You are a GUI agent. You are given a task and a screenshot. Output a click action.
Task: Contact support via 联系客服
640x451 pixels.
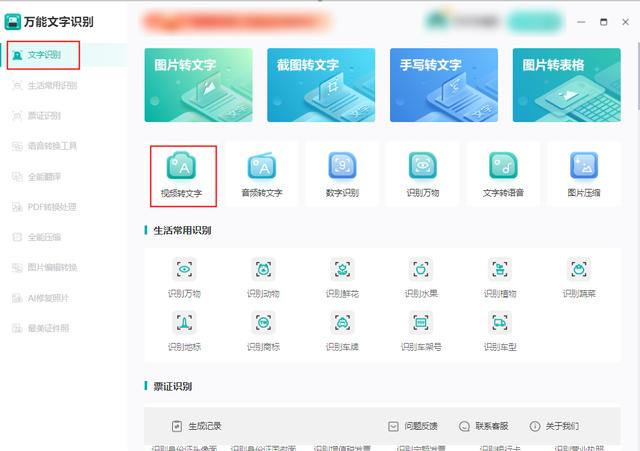pyautogui.click(x=484, y=426)
